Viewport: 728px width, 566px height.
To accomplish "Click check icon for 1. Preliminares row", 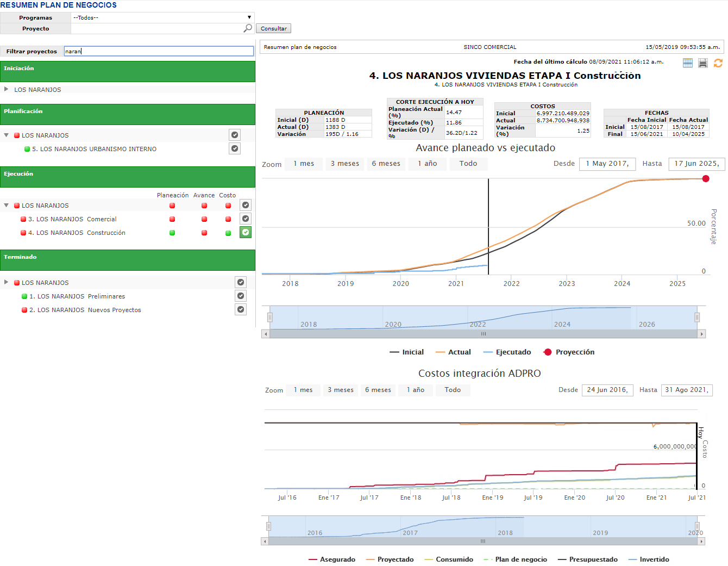I will (x=241, y=296).
